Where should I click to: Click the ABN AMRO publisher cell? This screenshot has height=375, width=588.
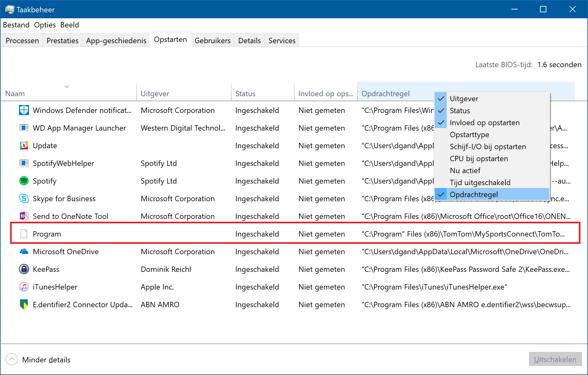click(160, 305)
